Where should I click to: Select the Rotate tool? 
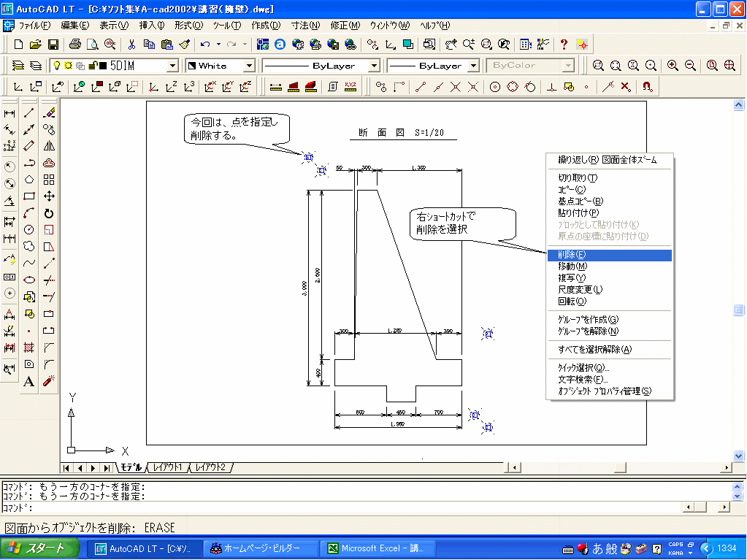[49, 213]
